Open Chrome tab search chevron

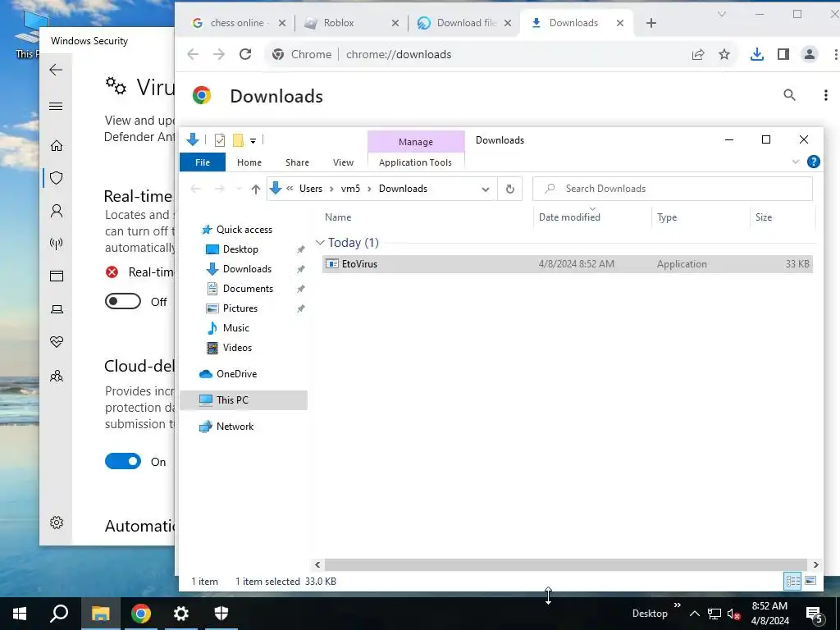[722, 15]
